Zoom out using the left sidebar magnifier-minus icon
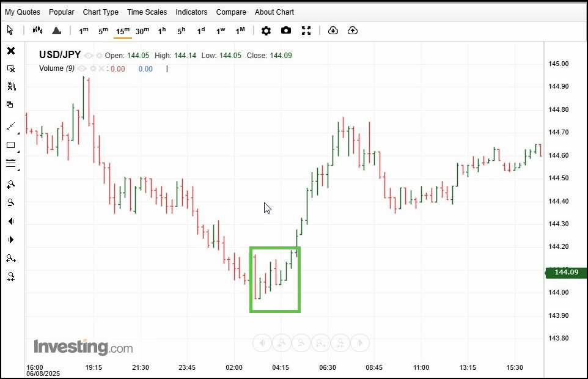Screen dimensions: 588x379 coord(10,202)
